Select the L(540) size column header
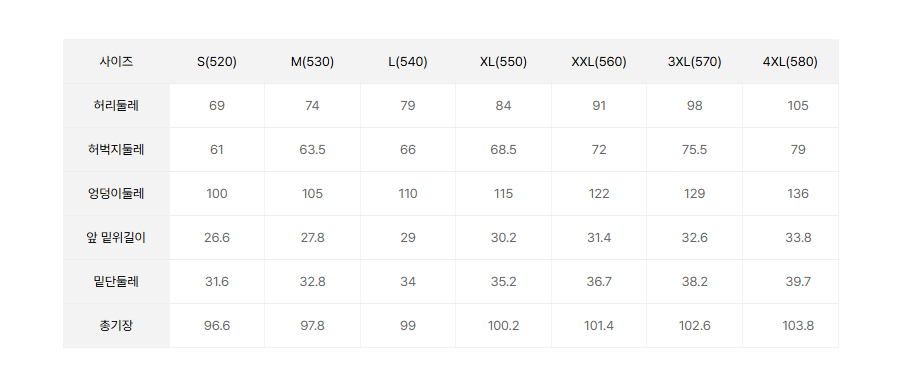The width and height of the screenshot is (900, 388). (408, 61)
